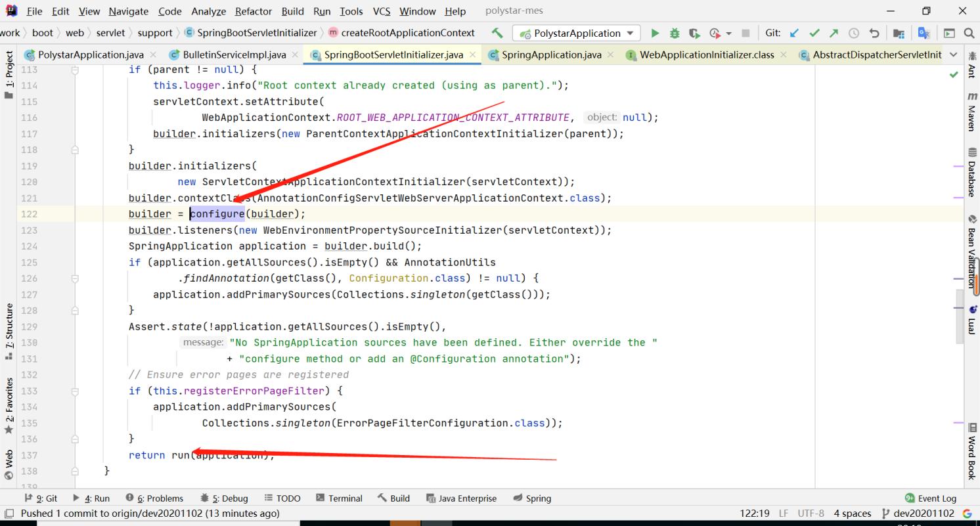Click the Stop square icon
The height and width of the screenshot is (526, 980).
point(746,33)
